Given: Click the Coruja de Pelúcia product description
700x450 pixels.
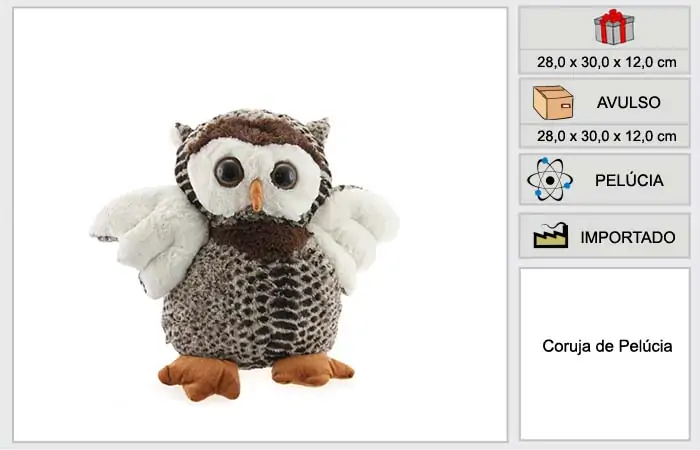Looking at the screenshot, I should tap(607, 346).
